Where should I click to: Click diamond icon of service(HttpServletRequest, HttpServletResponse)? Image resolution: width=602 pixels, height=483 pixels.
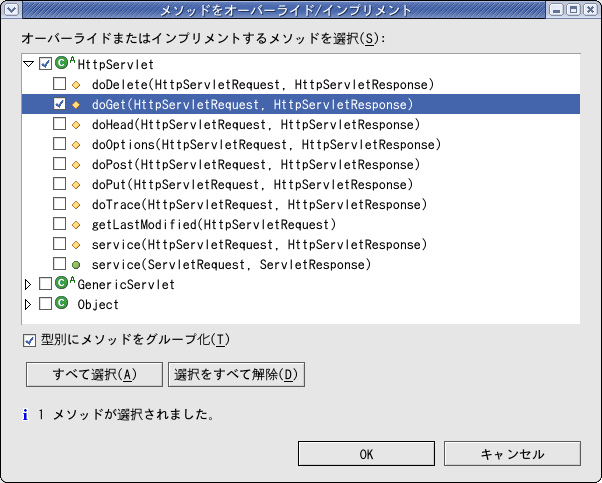[76, 245]
